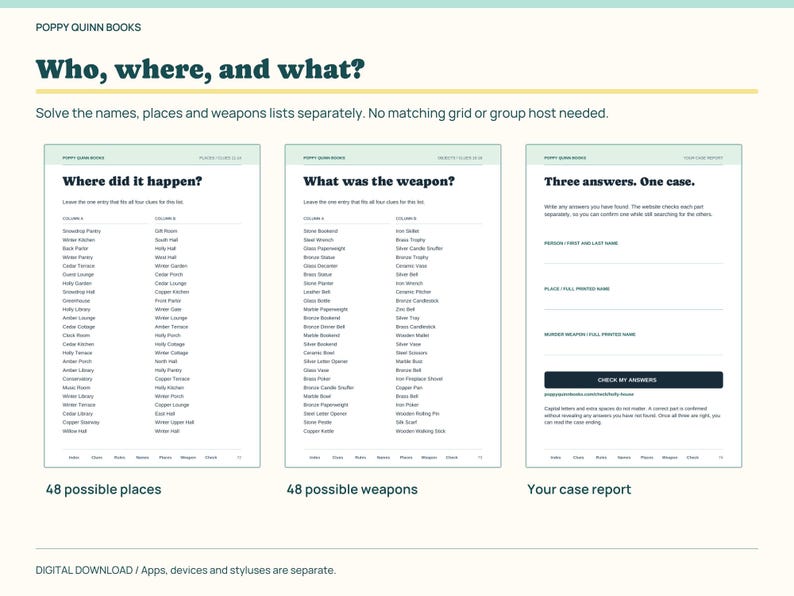The height and width of the screenshot is (596, 794).
Task: Select Places tab on the weapon page footer
Action: [406, 457]
